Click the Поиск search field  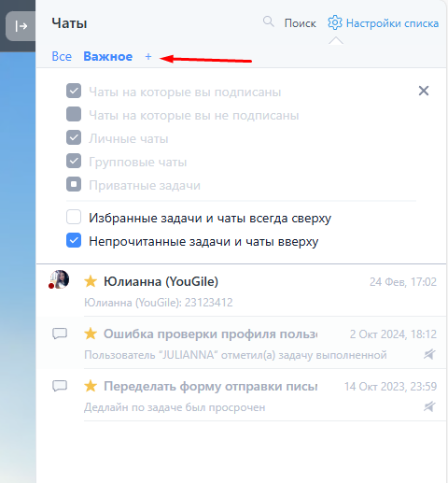click(x=301, y=23)
